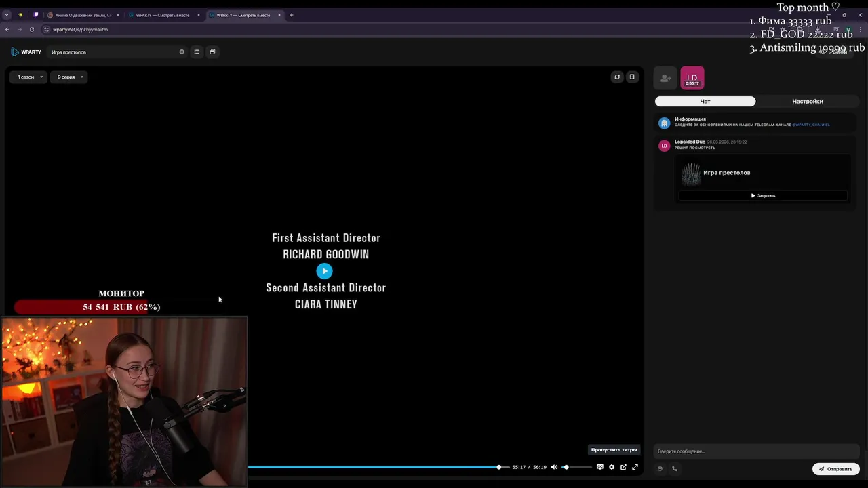Select the pinned Twitch tab

click(36, 15)
